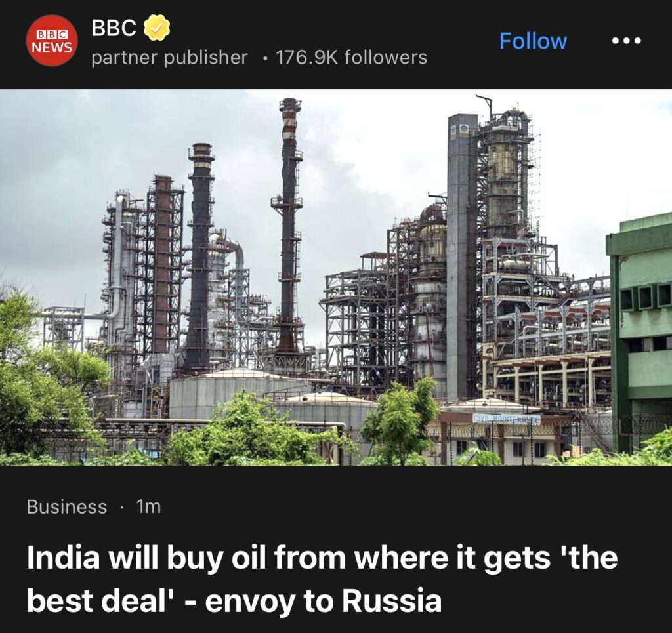Open the India oil deal headline

coord(322,579)
